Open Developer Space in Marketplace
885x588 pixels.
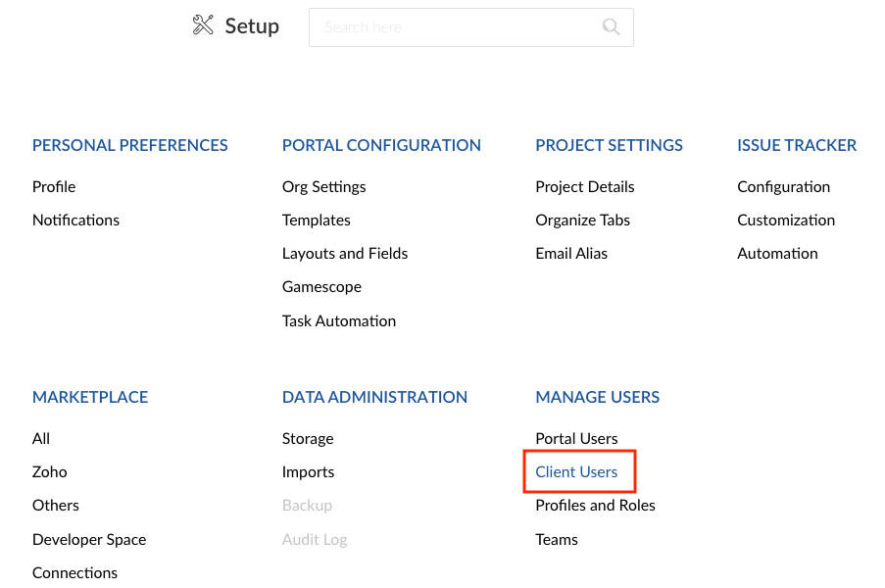tap(89, 539)
